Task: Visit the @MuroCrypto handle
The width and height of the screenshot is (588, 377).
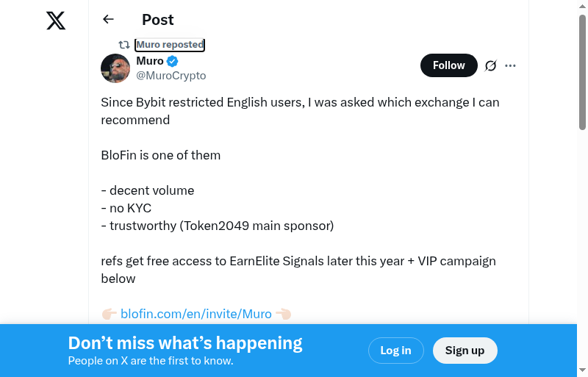Action: pyautogui.click(x=171, y=76)
